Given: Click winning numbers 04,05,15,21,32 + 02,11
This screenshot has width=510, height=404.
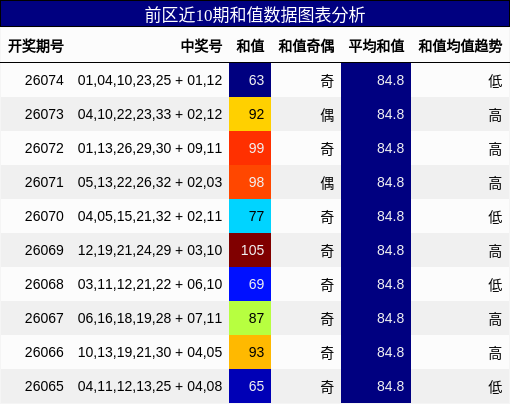Looking at the screenshot, I should coord(150,216).
